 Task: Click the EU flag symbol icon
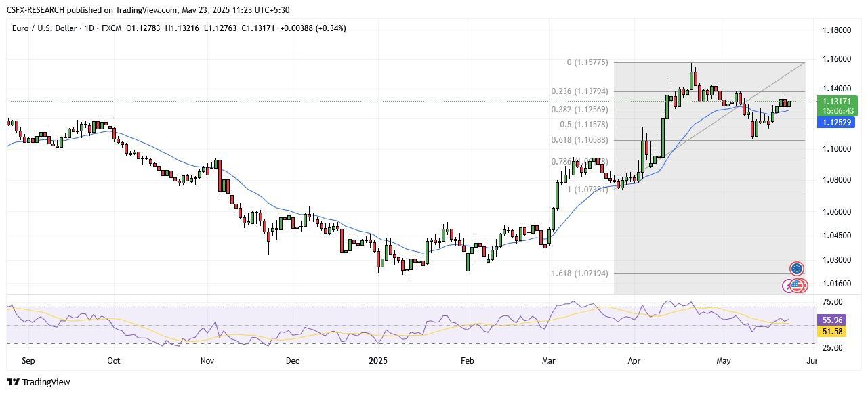pyautogui.click(x=796, y=269)
